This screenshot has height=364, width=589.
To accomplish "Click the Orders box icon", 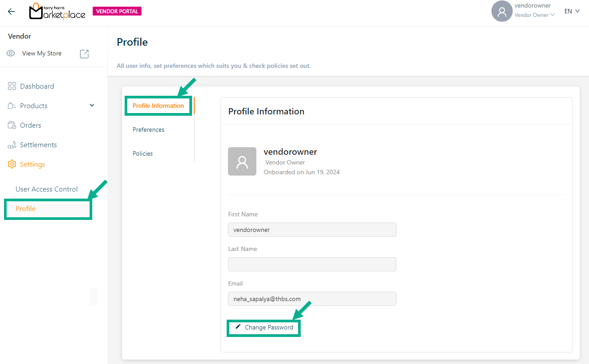I will [12, 125].
